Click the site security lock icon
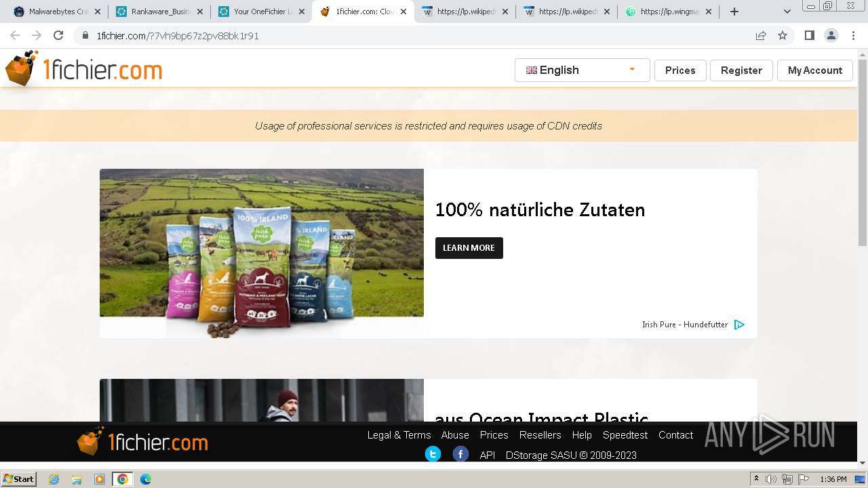 click(85, 36)
